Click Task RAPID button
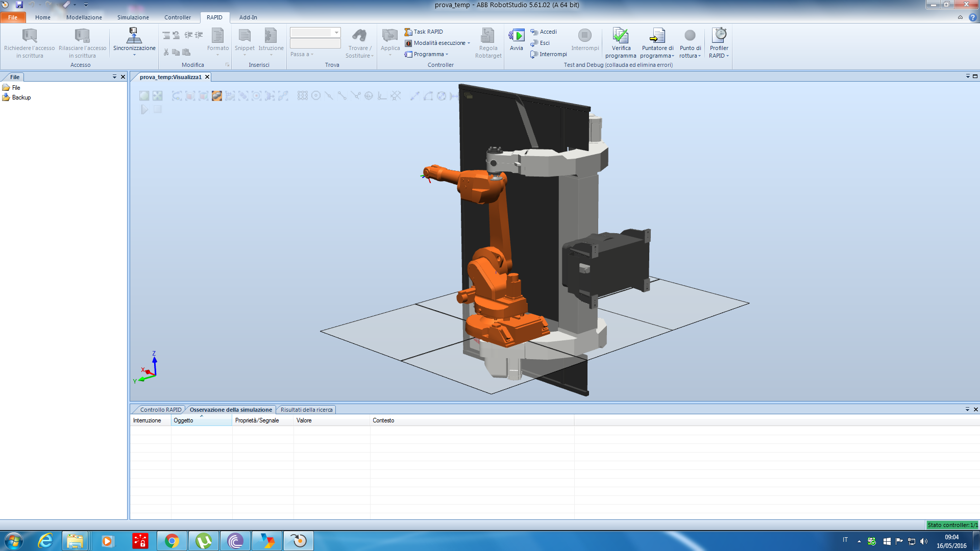The width and height of the screenshot is (980, 551). pyautogui.click(x=424, y=32)
